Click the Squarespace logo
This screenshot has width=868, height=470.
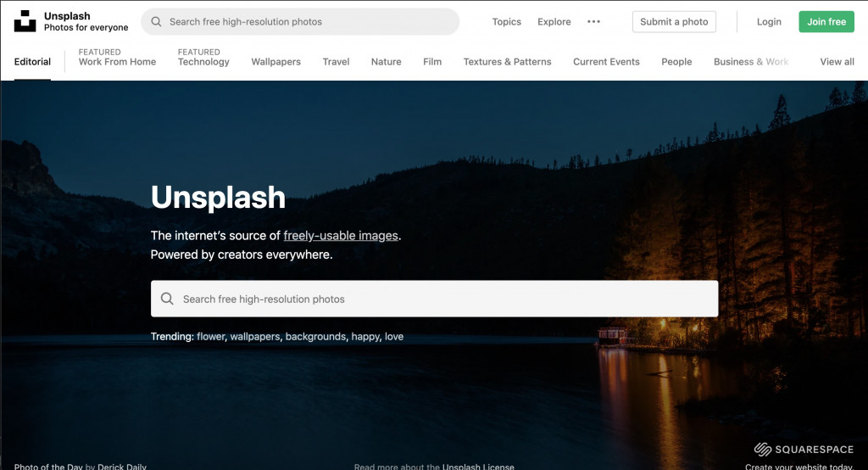tap(804, 449)
